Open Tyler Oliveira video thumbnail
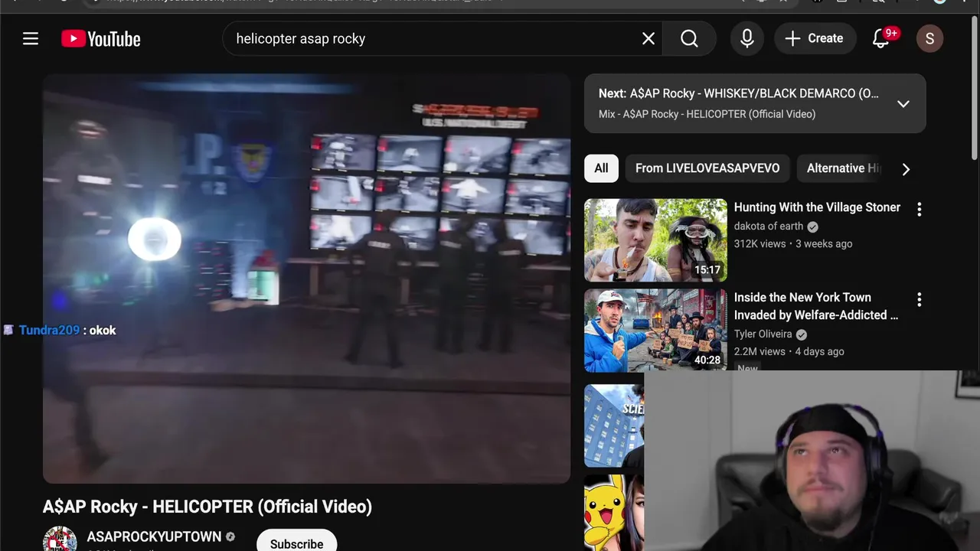The height and width of the screenshot is (551, 980). point(655,330)
